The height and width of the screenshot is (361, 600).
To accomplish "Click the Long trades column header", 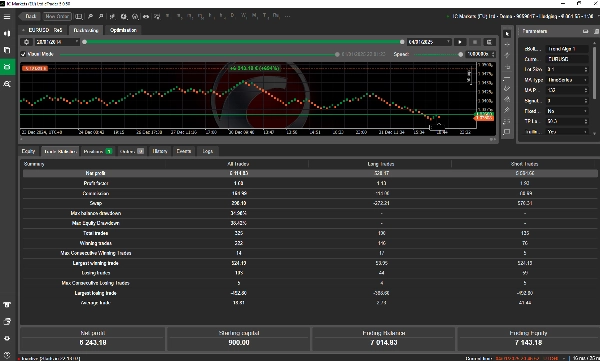I will click(x=381, y=164).
